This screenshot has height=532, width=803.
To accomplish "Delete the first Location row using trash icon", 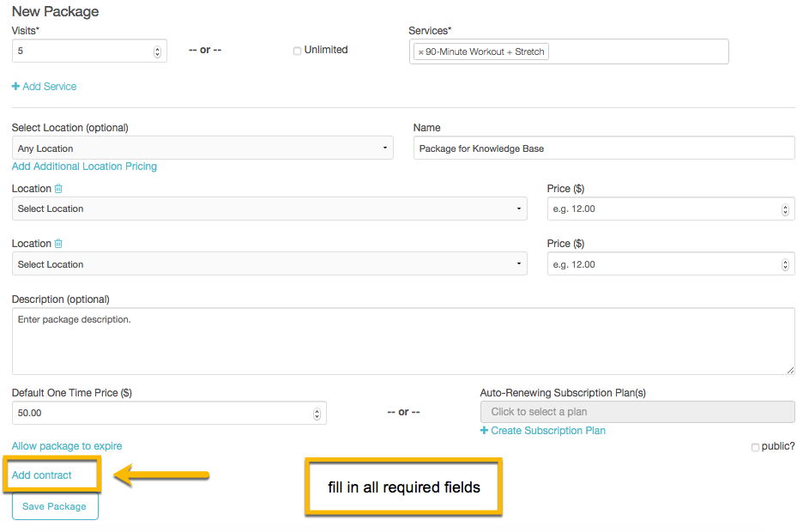I will click(x=57, y=188).
